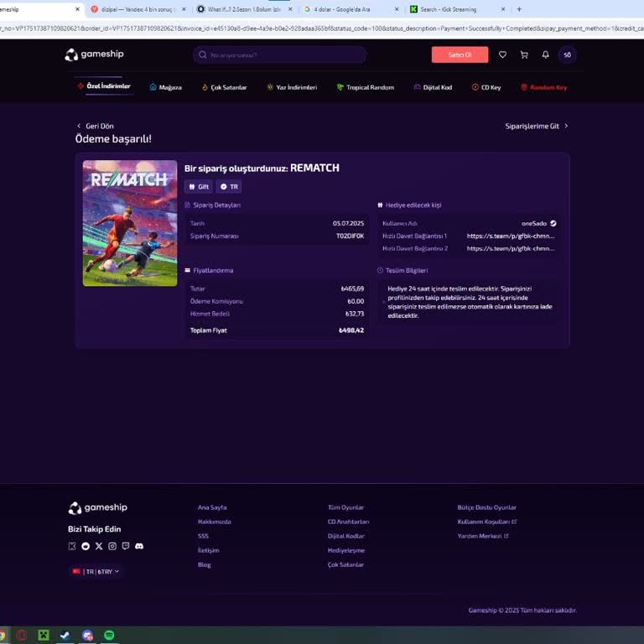Open the Discord link in footer

(x=139, y=546)
